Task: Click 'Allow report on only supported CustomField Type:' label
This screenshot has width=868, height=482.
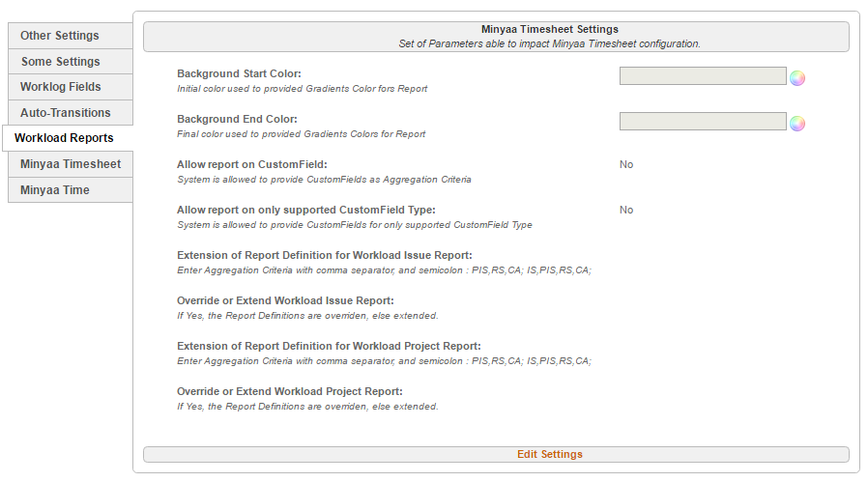Action: (306, 210)
